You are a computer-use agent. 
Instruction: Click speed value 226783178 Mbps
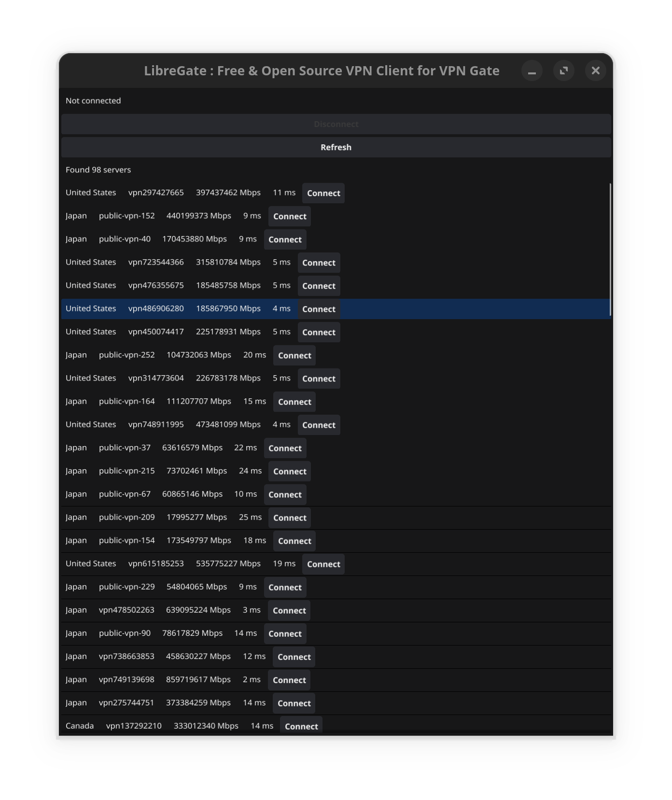[x=228, y=378]
